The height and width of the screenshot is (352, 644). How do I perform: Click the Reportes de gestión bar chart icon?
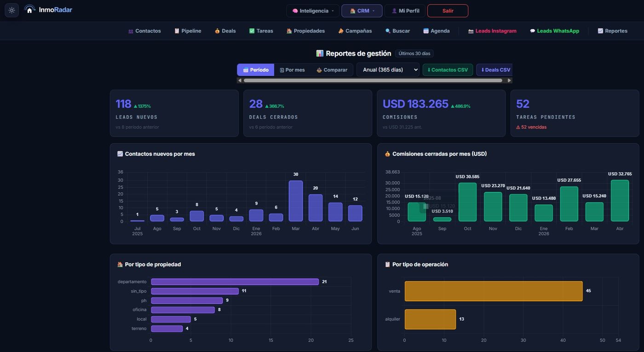pyautogui.click(x=320, y=53)
